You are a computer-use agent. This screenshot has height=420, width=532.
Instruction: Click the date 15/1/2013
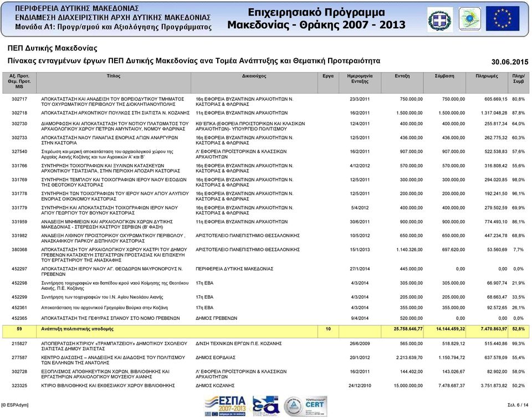pos(360,250)
